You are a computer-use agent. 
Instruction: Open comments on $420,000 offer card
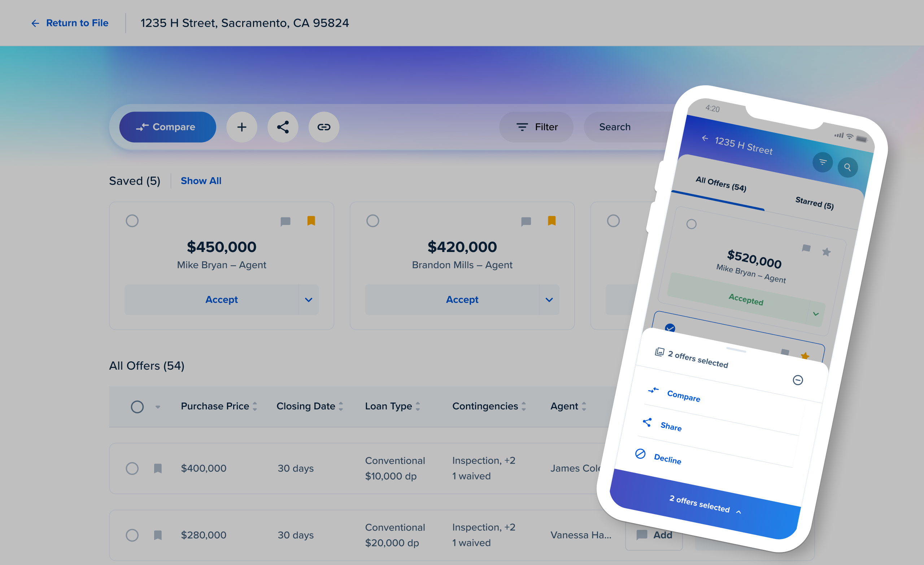(x=526, y=221)
